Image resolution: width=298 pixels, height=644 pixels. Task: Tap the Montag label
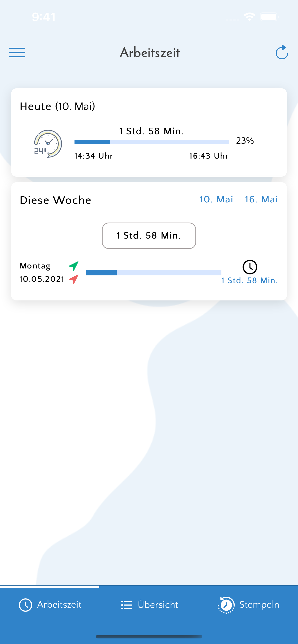click(x=35, y=266)
